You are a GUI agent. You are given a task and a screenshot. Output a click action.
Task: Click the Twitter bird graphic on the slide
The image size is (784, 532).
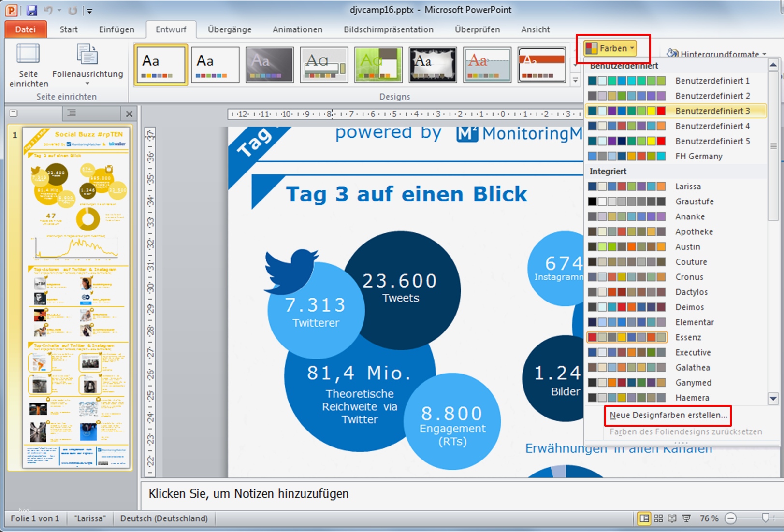click(x=290, y=271)
